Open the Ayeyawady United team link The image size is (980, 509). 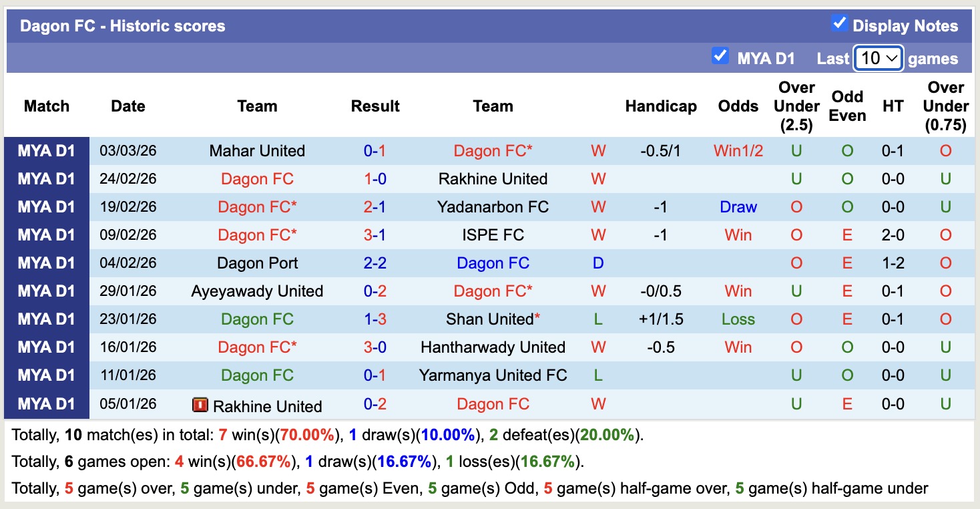[x=257, y=291]
